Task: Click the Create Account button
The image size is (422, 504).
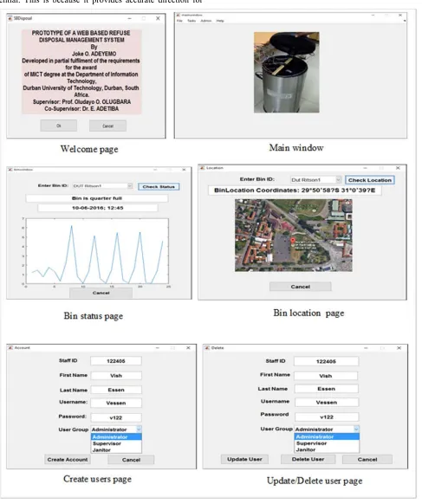Action: pyautogui.click(x=68, y=460)
